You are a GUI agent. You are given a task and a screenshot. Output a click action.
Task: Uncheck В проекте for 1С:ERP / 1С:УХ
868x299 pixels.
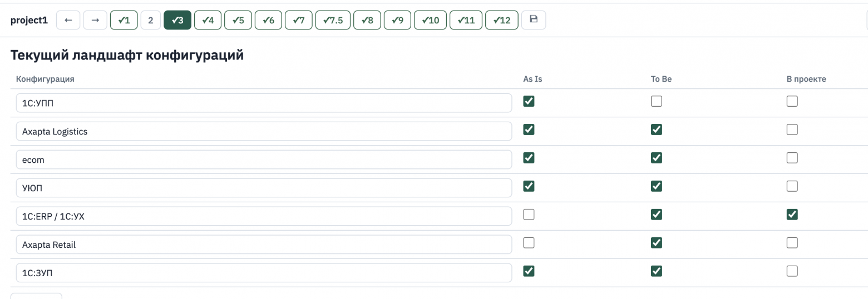click(x=792, y=215)
